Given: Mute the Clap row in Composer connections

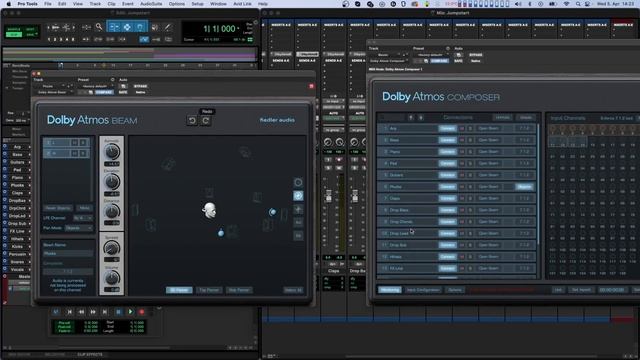Looking at the screenshot, I should [462, 198].
